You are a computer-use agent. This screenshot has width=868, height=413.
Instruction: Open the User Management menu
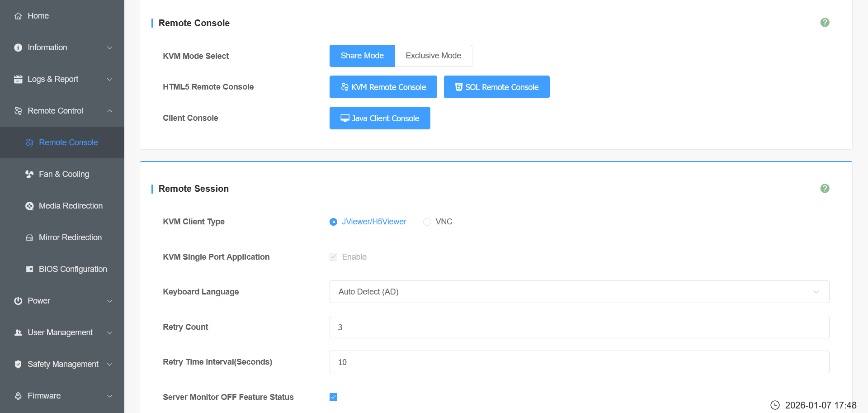tap(60, 332)
